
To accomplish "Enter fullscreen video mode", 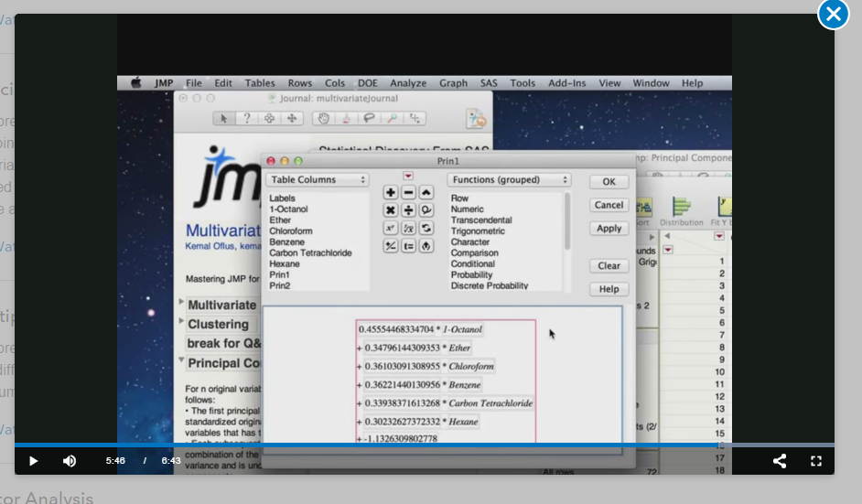I will (816, 461).
